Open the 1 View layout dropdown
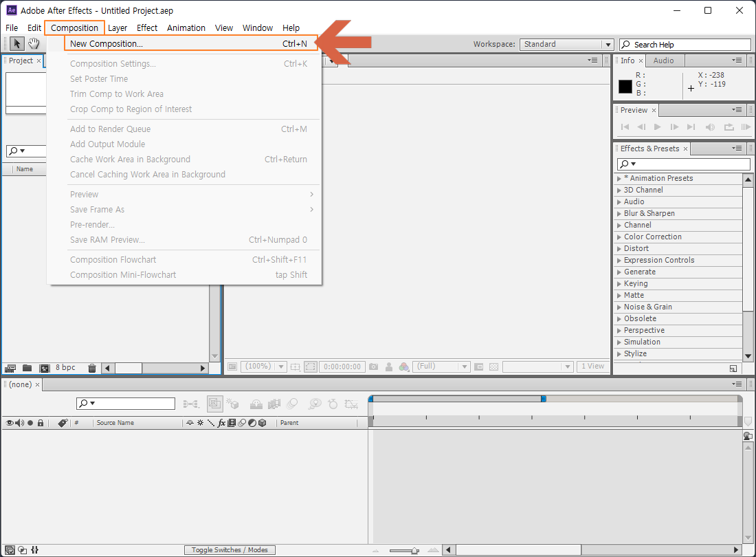Image resolution: width=756 pixels, height=557 pixels. coord(592,367)
